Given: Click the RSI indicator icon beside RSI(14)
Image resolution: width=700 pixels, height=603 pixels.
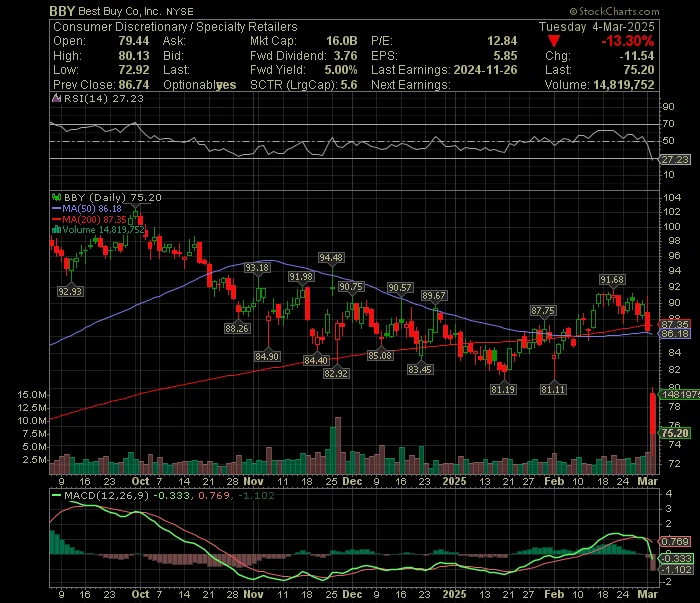Looking at the screenshot, I should (56, 98).
